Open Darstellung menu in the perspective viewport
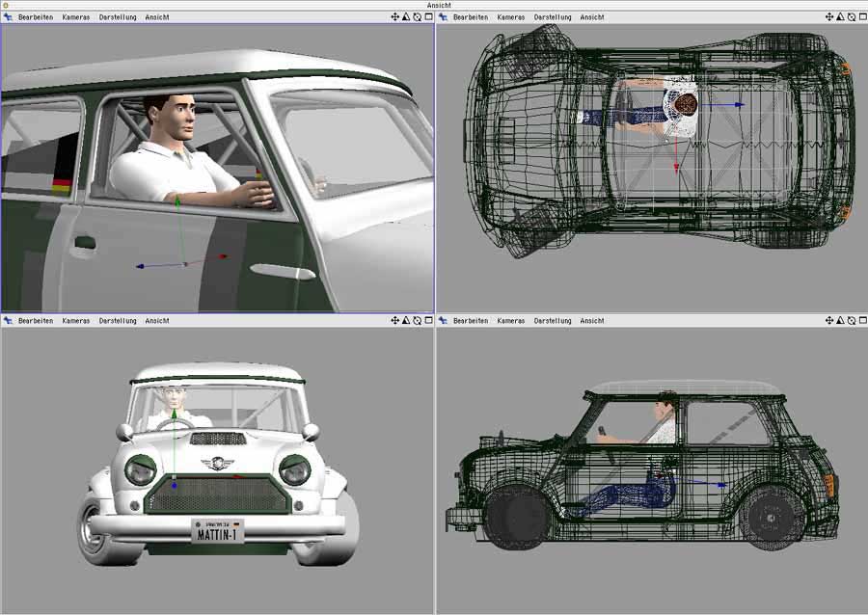This screenshot has height=615, width=868. coord(118,17)
